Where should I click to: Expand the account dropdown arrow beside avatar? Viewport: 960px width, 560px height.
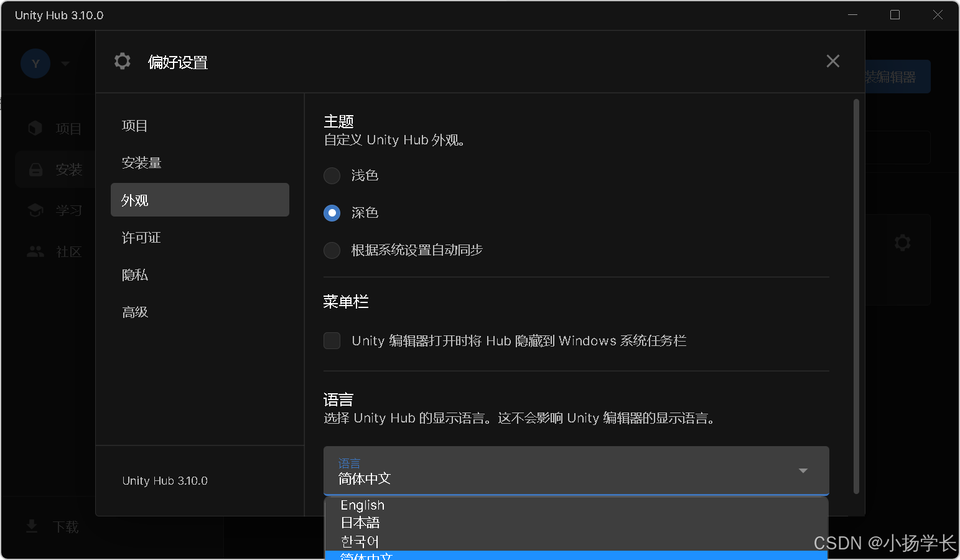coord(65,63)
